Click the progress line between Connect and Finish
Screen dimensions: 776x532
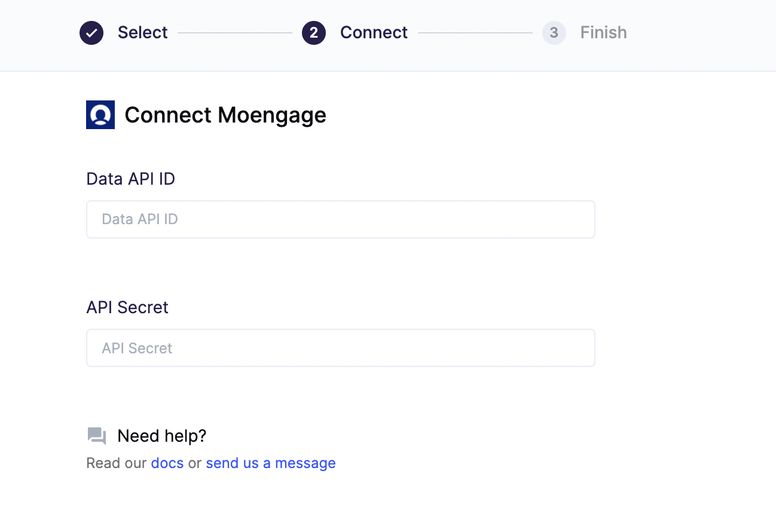pyautogui.click(x=475, y=33)
